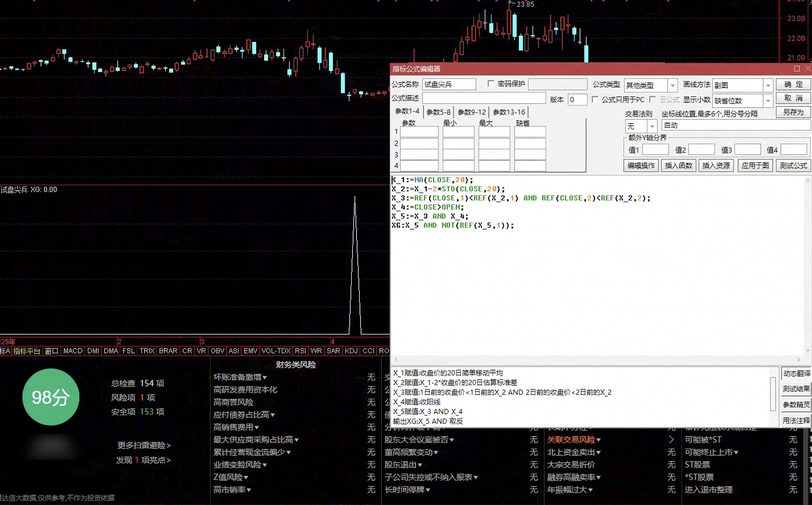Maximize the 指标公式编辑器 dialog
This screenshot has width=812, height=505.
coord(797,69)
